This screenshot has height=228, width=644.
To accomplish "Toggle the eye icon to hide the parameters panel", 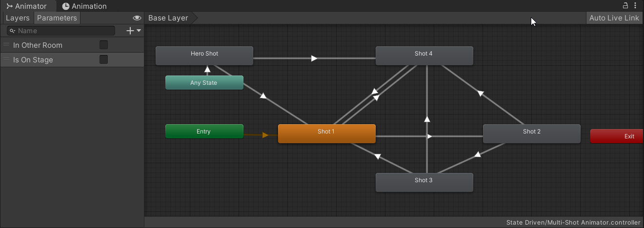I will pos(137,18).
